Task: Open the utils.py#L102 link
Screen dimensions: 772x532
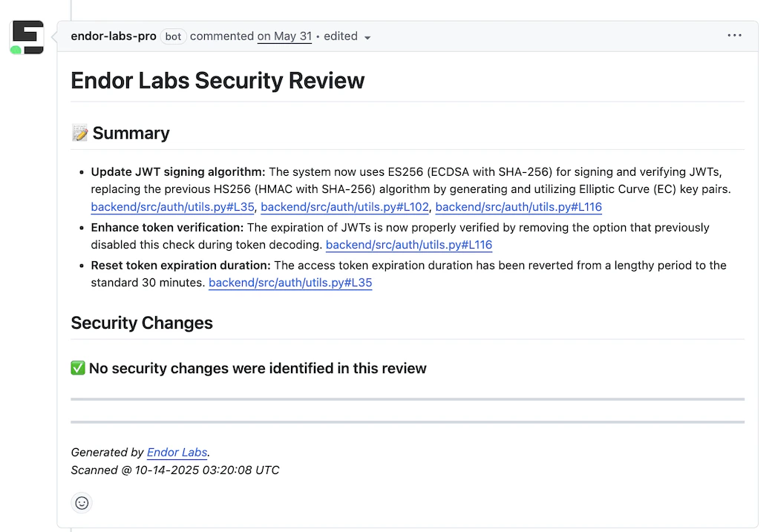Action: [x=344, y=207]
